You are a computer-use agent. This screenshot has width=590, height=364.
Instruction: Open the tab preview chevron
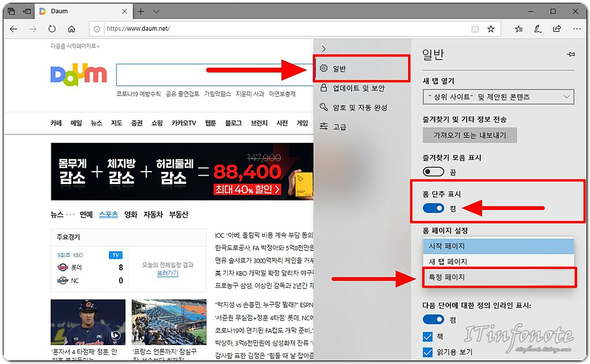click(x=156, y=11)
